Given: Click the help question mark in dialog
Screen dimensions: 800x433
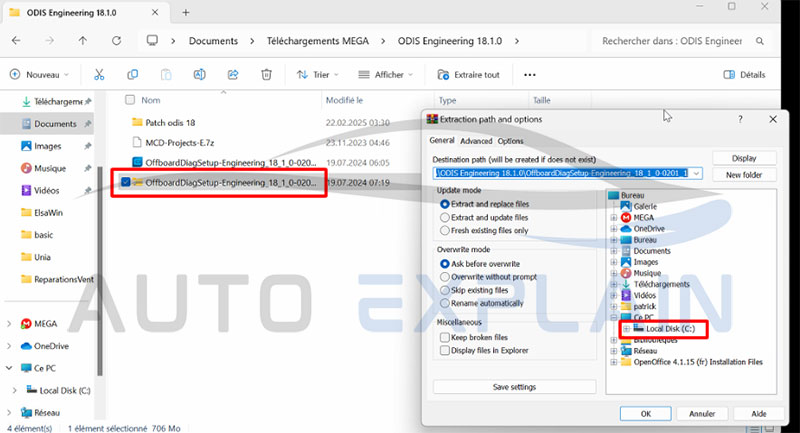Looking at the screenshot, I should [740, 119].
